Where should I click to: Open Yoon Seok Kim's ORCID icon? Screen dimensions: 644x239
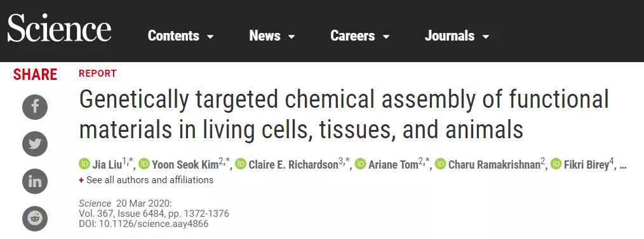coord(144,164)
